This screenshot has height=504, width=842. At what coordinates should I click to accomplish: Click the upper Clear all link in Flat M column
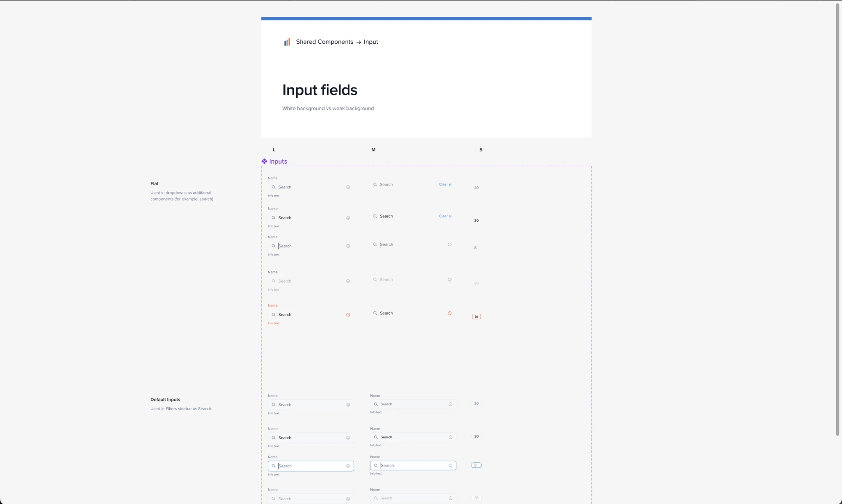click(x=445, y=184)
